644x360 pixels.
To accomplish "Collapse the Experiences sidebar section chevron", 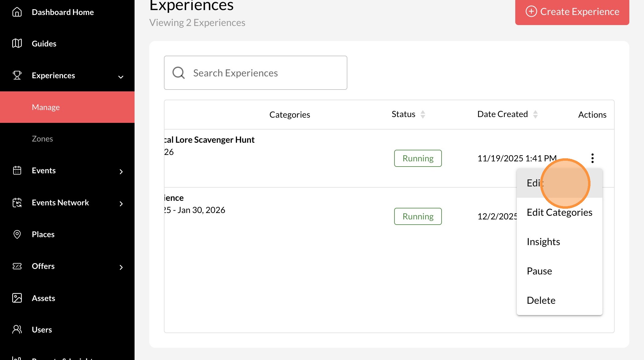I will [121, 77].
